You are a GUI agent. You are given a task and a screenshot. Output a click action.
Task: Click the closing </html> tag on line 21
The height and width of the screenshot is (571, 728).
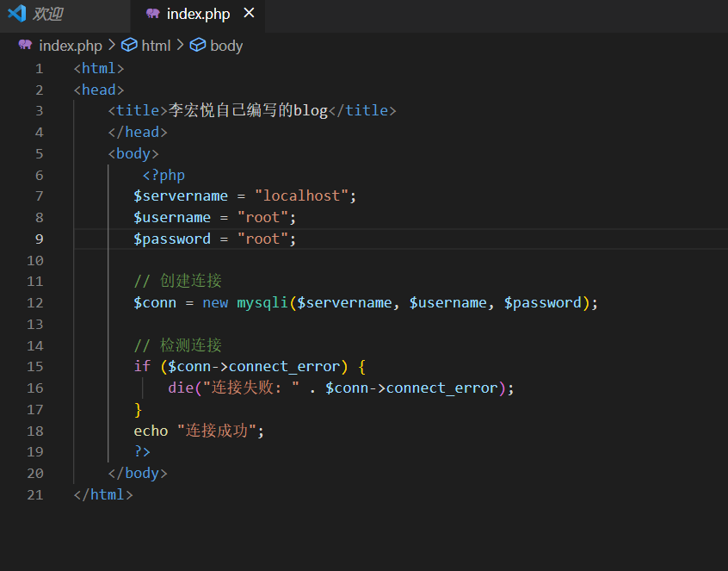[103, 494]
